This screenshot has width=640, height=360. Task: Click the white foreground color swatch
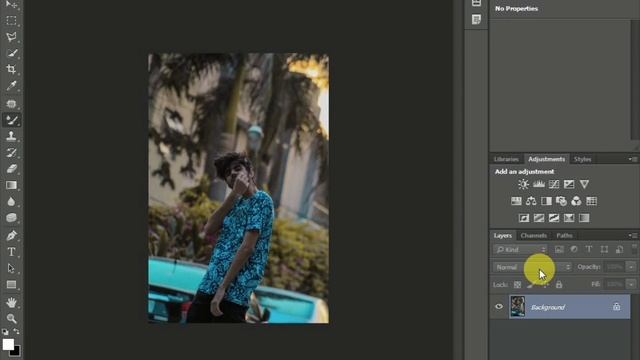click(x=8, y=344)
